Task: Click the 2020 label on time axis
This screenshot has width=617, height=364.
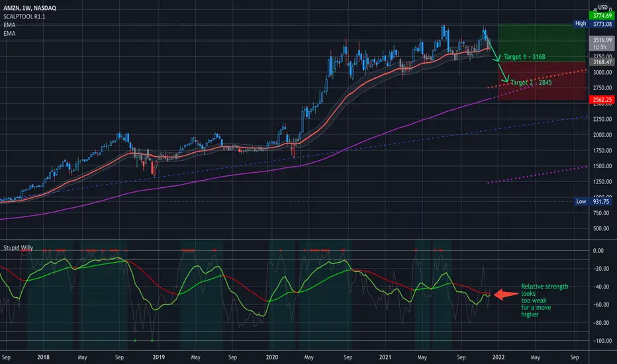Action: [x=272, y=357]
